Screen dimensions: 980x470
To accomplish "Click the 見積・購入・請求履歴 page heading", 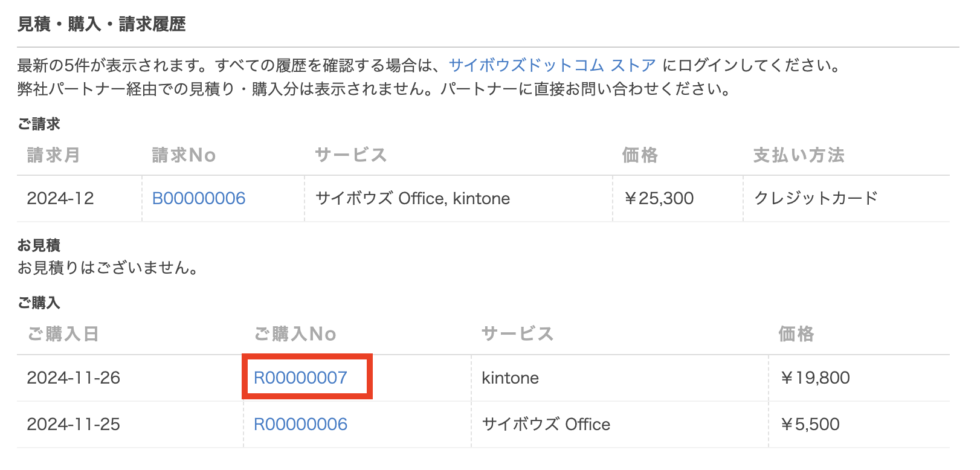I will click(x=102, y=24).
